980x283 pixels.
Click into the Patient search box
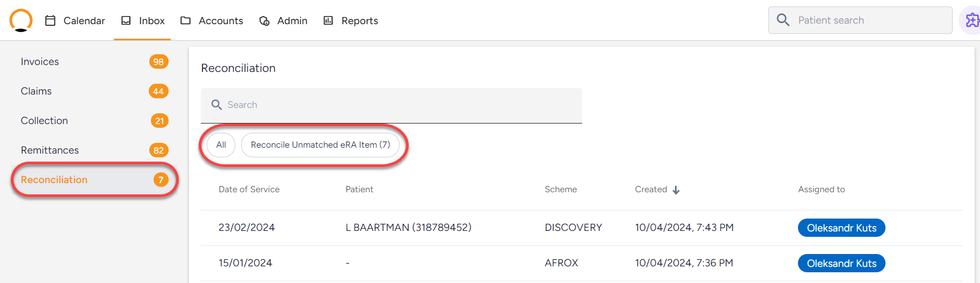click(x=860, y=20)
